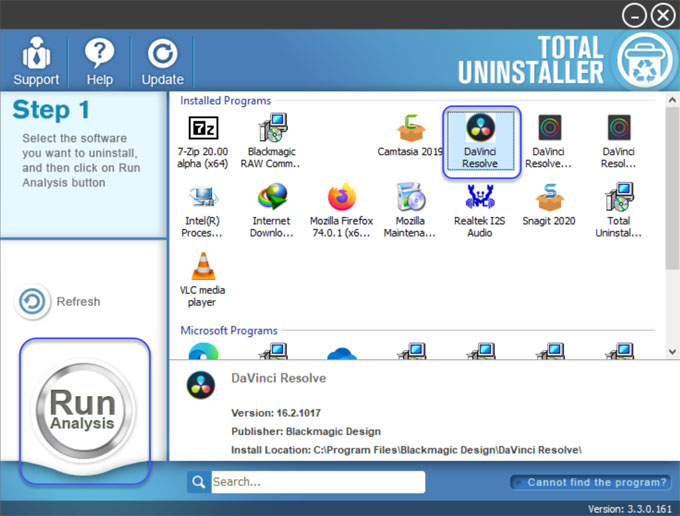Select the highlighted DaVinci Resolve program
This screenshot has width=680, height=516.
480,142
